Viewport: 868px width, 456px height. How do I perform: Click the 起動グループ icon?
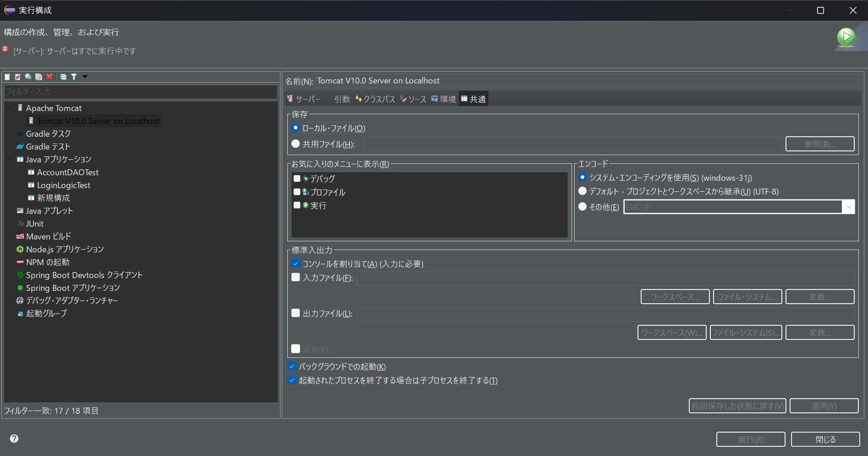point(20,314)
